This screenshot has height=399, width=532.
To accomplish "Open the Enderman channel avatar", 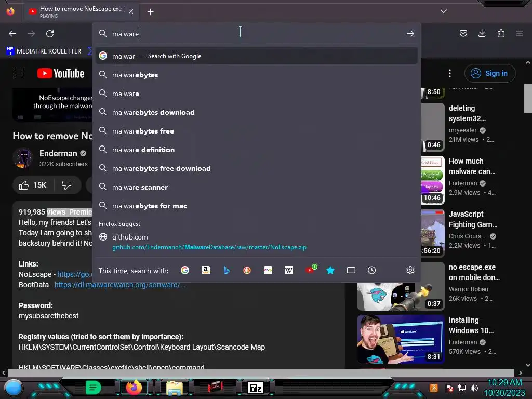I will coord(23,158).
